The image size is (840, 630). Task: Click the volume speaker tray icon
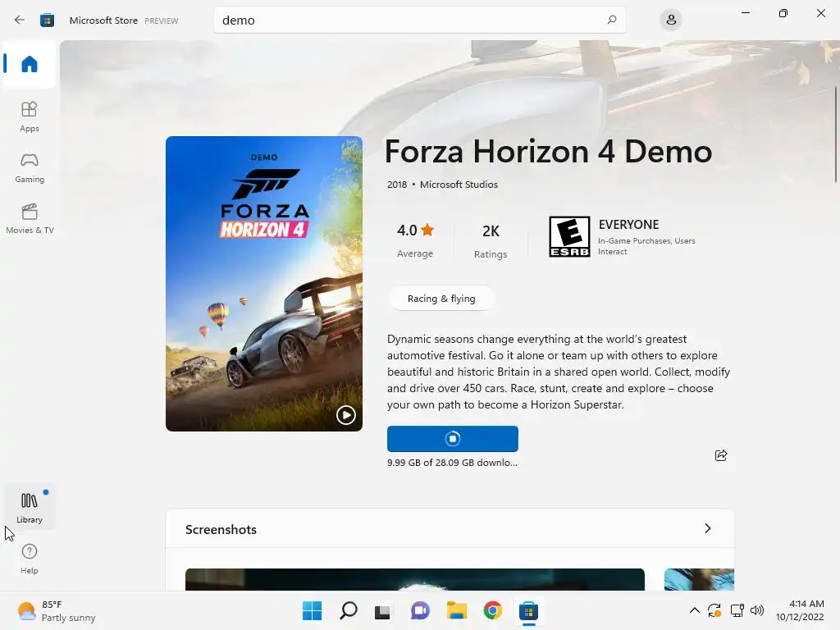757,610
